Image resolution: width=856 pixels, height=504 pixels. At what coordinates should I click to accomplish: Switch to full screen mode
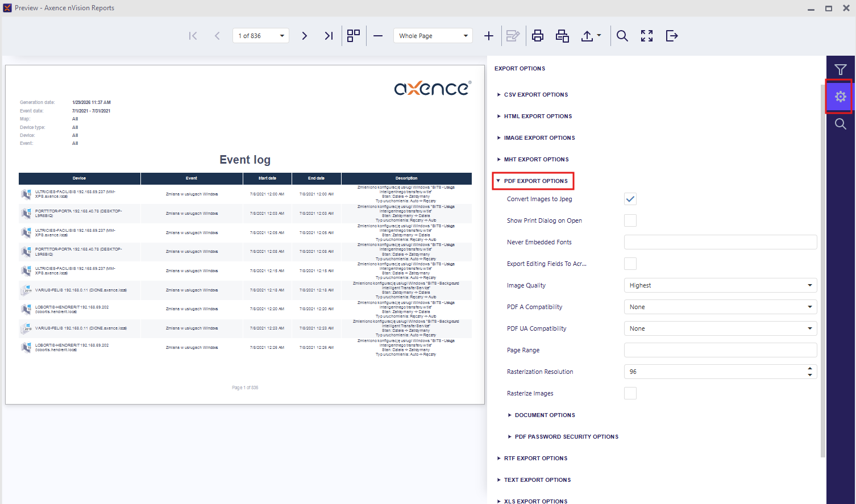(x=647, y=36)
